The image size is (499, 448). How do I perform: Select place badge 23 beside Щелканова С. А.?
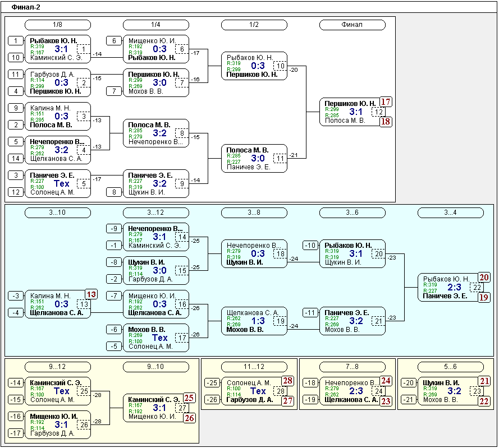[386, 401]
